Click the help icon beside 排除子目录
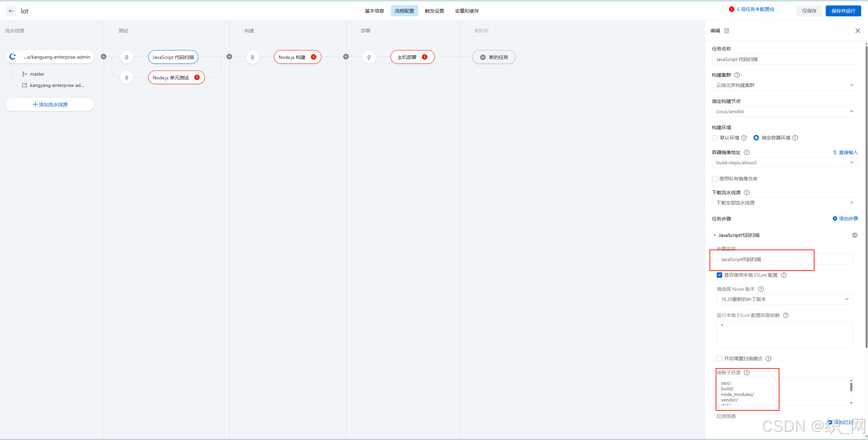Viewport: 868px width, 440px height. tap(747, 373)
